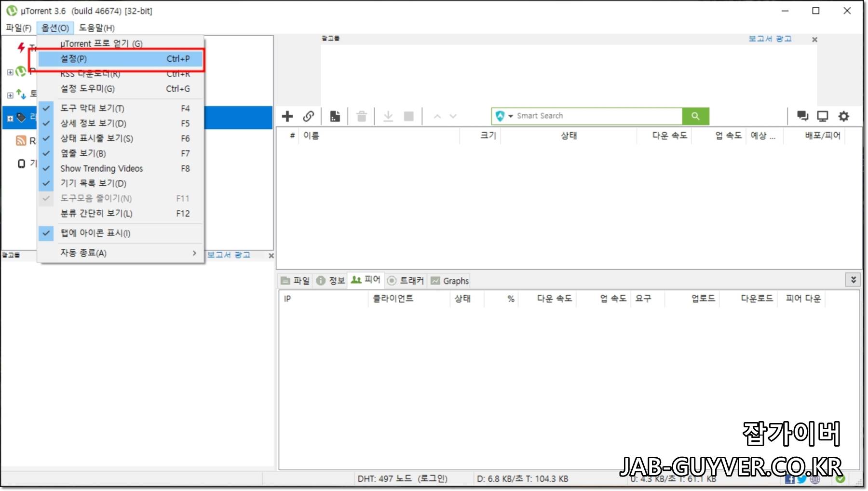This screenshot has height=491, width=868.
Task: Click the green search magnifier button
Action: [695, 116]
